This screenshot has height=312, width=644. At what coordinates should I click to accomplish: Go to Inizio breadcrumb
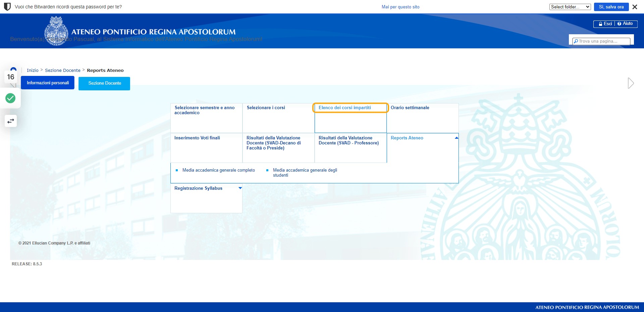point(33,70)
